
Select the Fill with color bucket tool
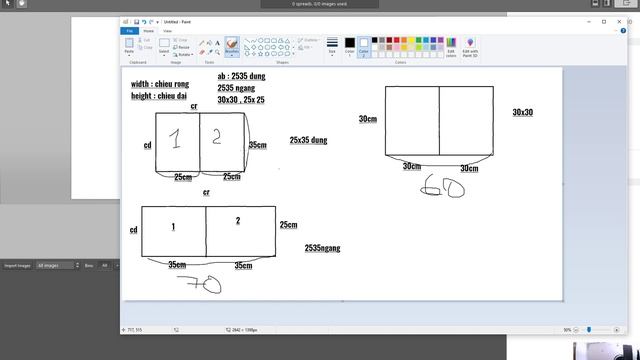209,43
